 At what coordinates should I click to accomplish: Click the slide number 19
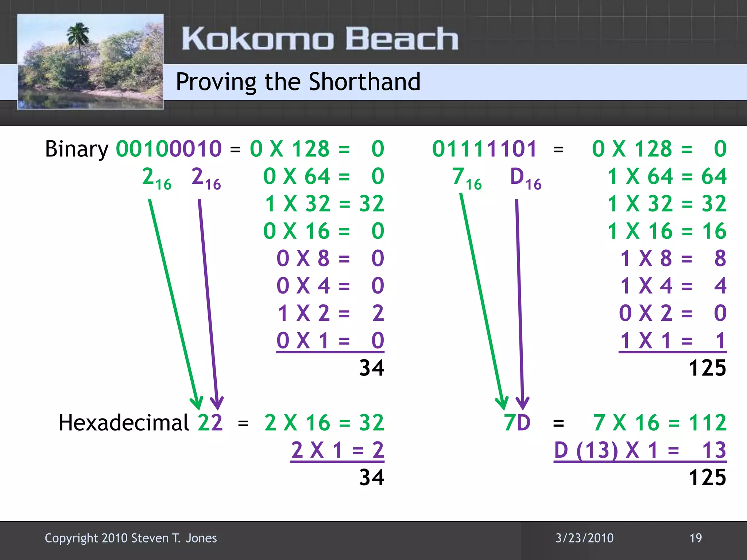tap(696, 538)
